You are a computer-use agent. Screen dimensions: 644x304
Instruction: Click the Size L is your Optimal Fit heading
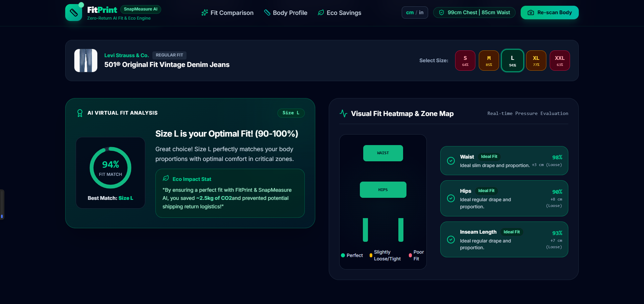click(x=227, y=134)
